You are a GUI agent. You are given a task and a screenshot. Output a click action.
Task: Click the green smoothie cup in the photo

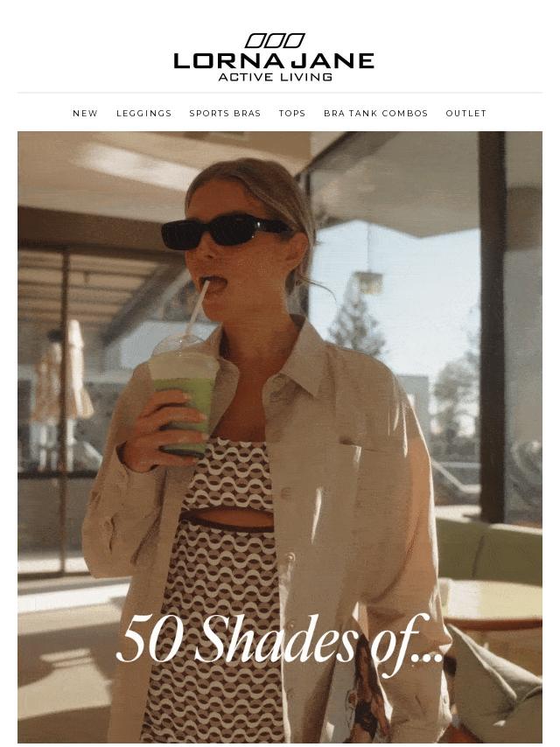(x=183, y=393)
